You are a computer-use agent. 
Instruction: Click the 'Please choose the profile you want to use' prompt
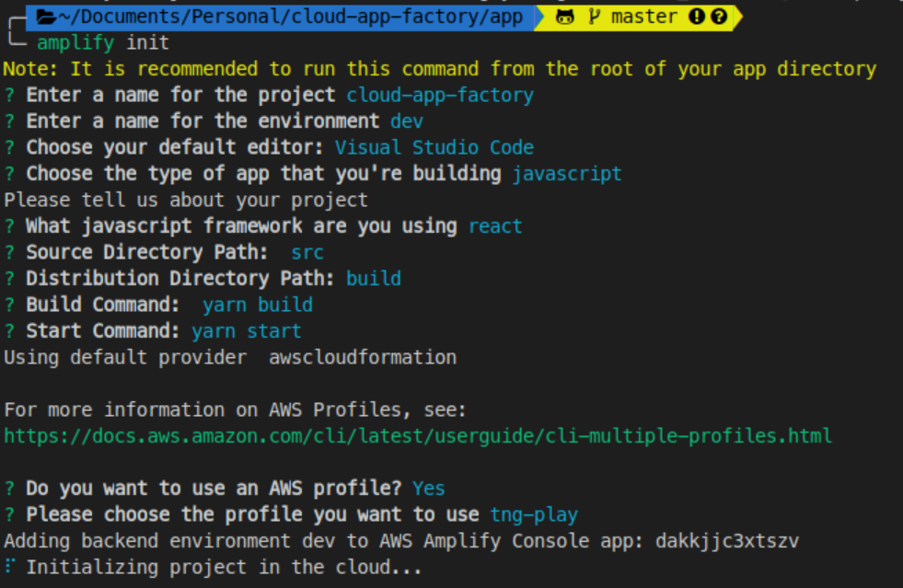252,515
